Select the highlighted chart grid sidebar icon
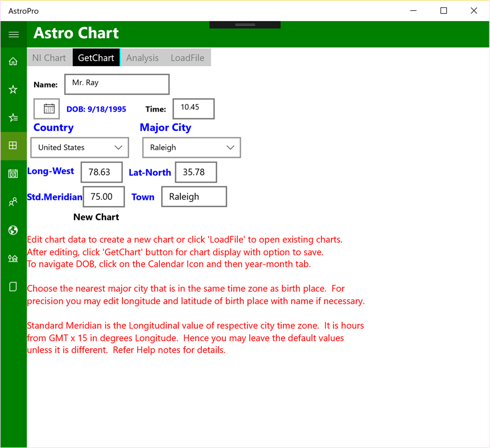Screen dimensions: 490x448 click(13, 146)
